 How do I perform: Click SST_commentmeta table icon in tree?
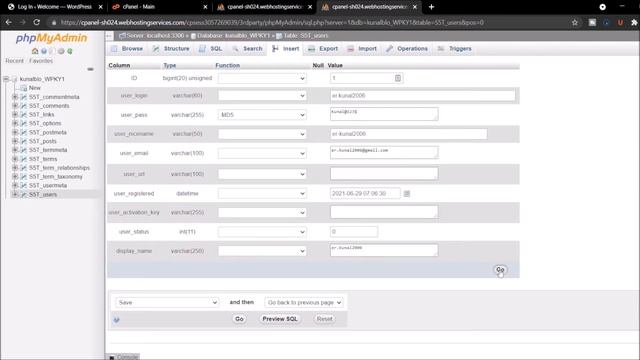coord(24,97)
